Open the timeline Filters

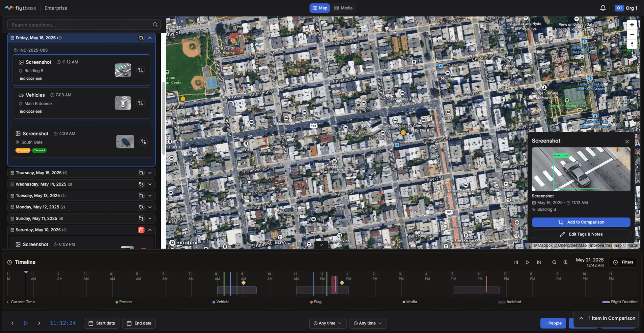623,262
